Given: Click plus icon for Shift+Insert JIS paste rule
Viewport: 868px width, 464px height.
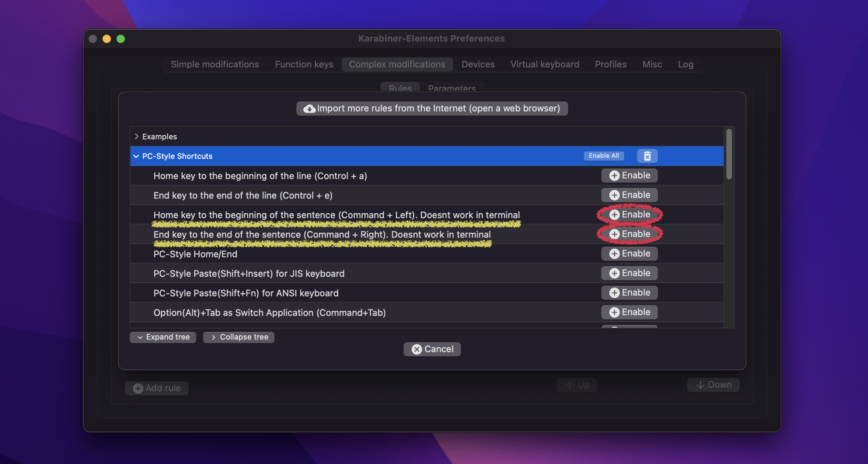Looking at the screenshot, I should (x=614, y=273).
